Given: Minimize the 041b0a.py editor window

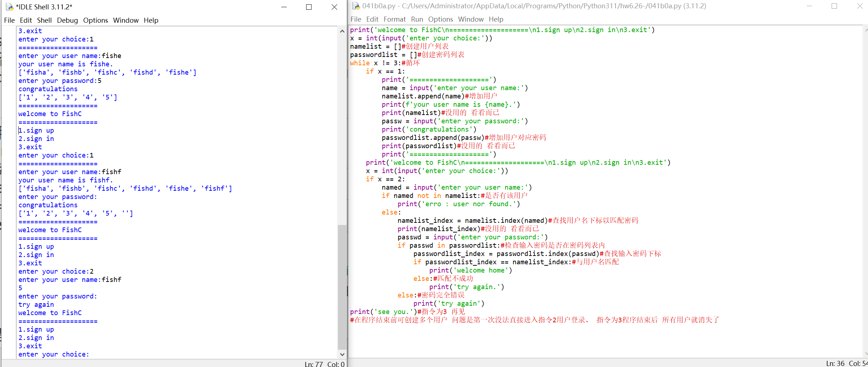Looking at the screenshot, I should point(809,6).
